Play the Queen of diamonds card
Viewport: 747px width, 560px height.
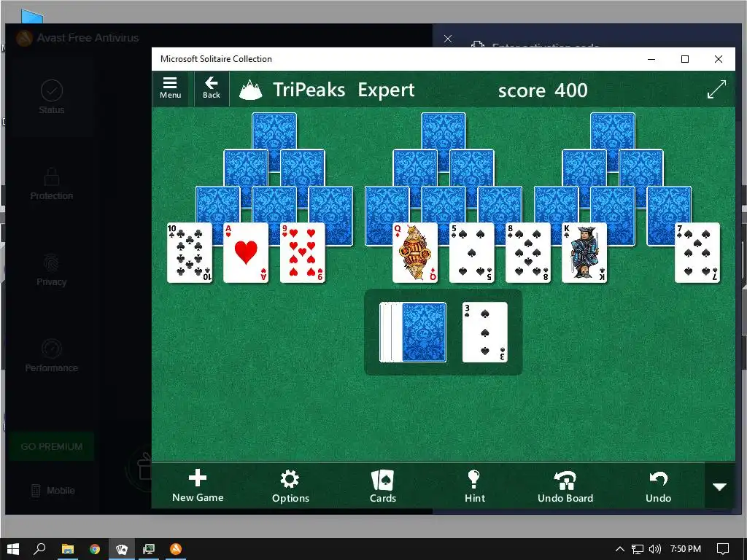click(x=415, y=253)
